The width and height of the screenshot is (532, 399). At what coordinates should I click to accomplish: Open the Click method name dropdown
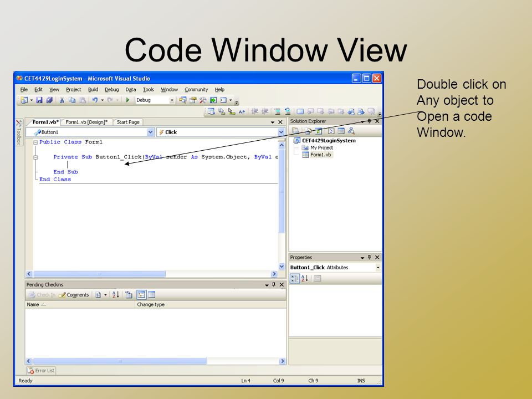282,132
